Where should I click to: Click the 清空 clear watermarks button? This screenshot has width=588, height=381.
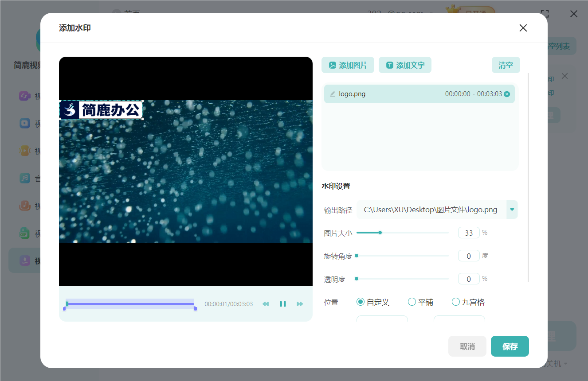click(x=506, y=65)
